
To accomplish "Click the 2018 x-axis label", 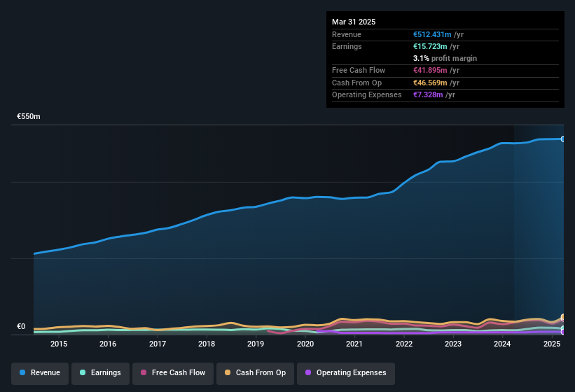I will coord(207,344).
